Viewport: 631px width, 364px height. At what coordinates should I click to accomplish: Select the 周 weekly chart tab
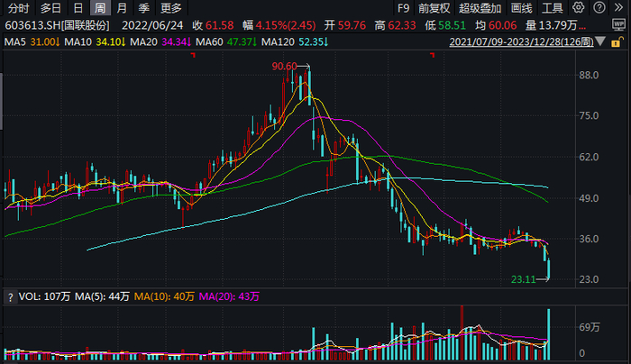(x=100, y=8)
